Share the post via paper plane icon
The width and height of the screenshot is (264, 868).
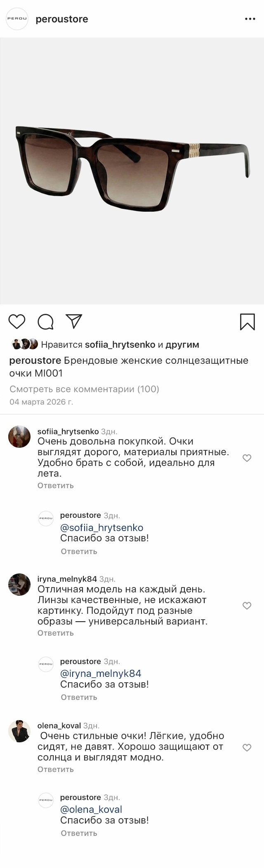click(x=74, y=322)
